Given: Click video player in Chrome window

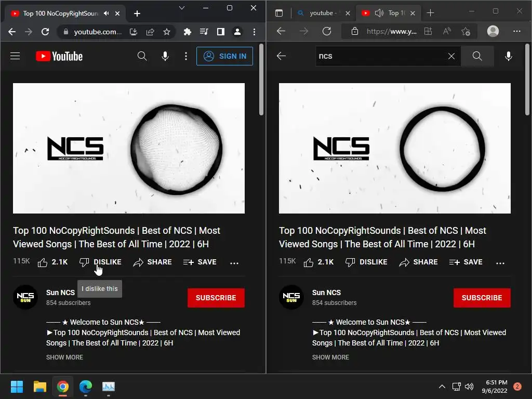Looking at the screenshot, I should 129,148.
